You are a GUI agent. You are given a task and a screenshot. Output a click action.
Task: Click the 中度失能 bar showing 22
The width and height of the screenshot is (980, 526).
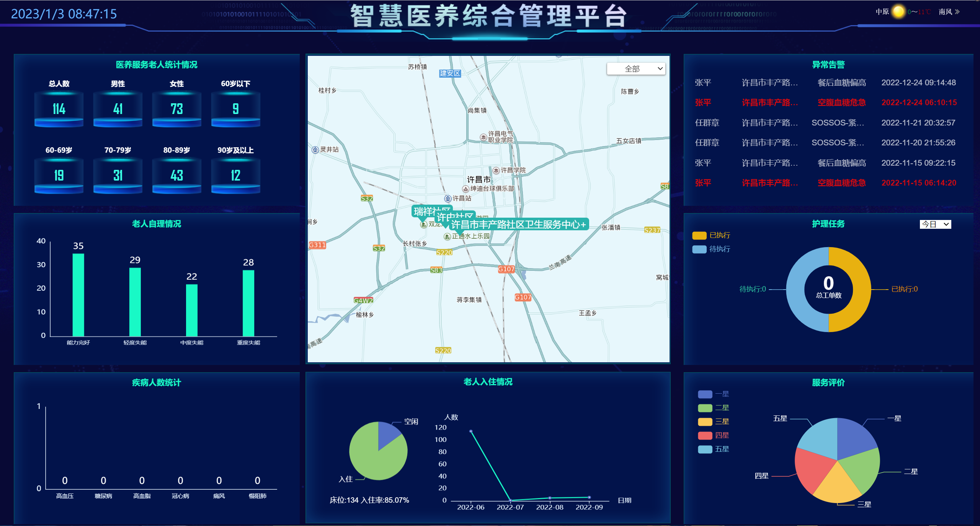pos(192,310)
